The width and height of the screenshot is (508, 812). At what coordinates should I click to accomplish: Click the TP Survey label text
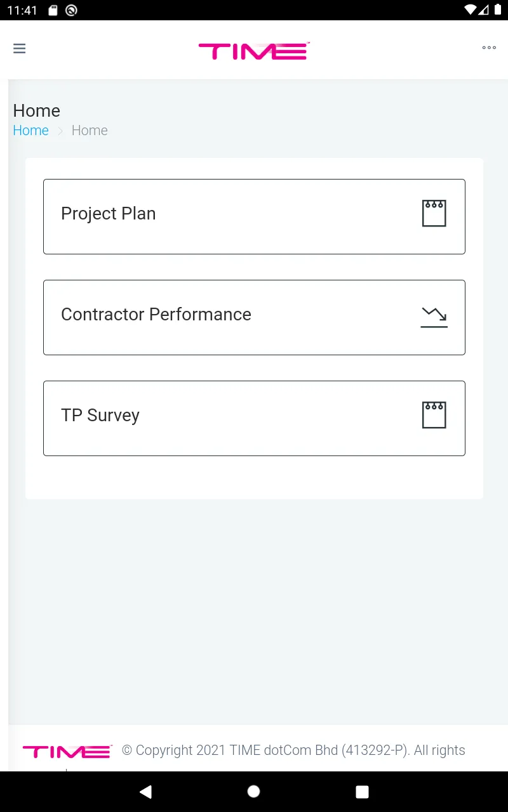pyautogui.click(x=100, y=416)
